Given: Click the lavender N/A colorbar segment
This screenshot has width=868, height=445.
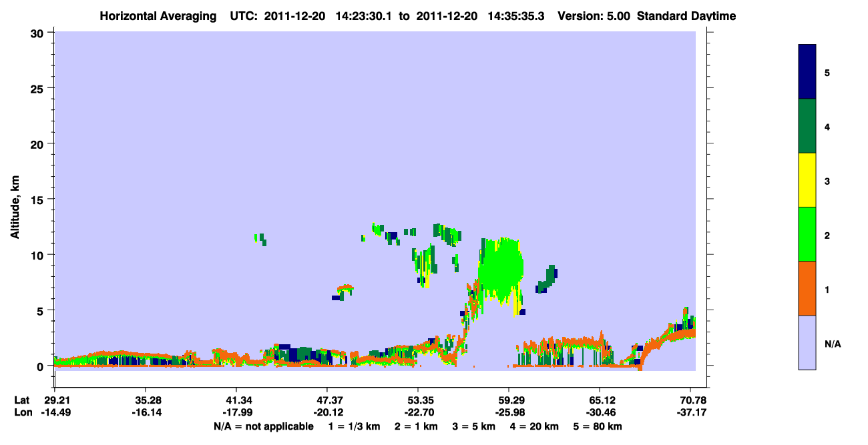Looking at the screenshot, I should [x=807, y=342].
